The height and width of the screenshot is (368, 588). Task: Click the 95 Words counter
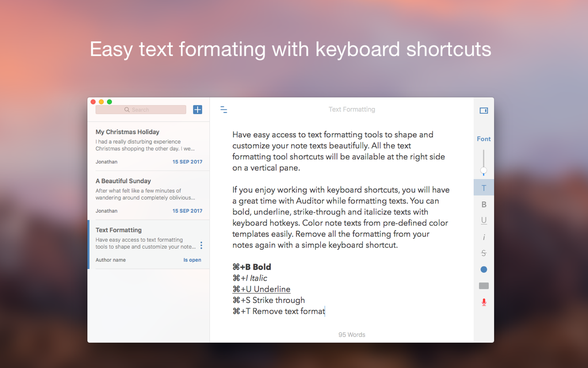pos(352,335)
